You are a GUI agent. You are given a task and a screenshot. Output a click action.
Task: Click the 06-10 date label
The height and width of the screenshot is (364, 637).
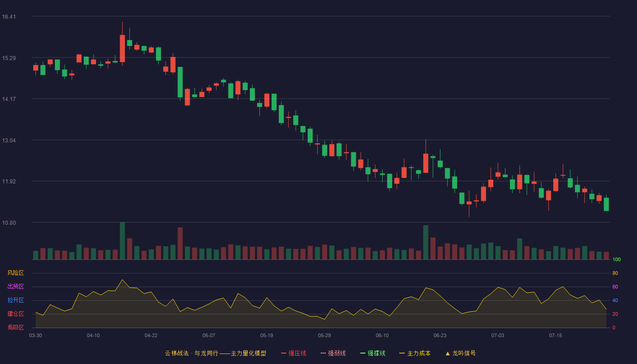pos(382,335)
